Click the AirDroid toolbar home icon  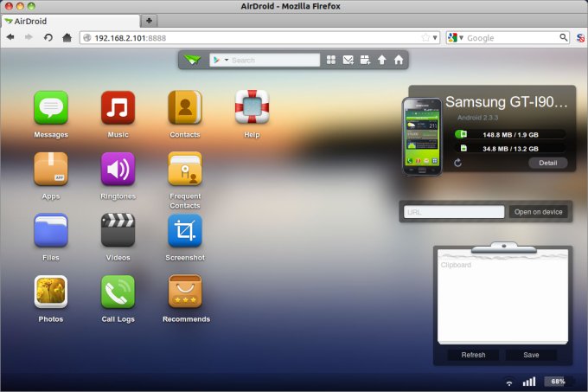point(399,60)
